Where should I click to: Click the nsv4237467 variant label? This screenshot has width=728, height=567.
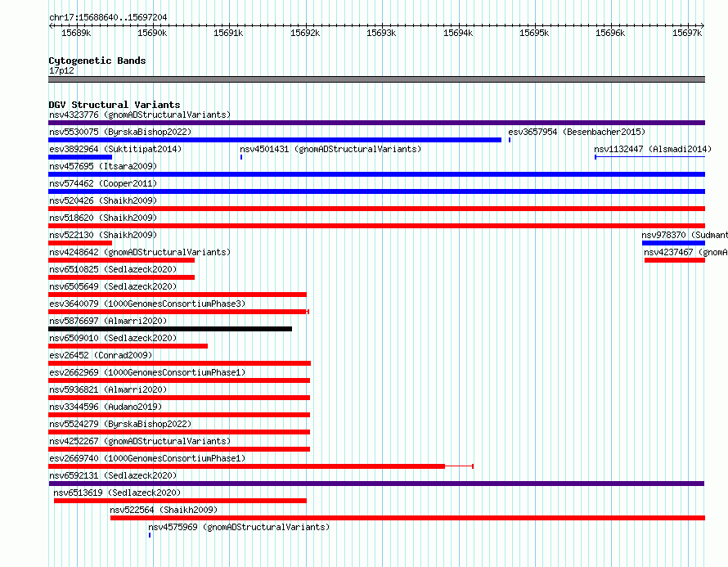[685, 252]
